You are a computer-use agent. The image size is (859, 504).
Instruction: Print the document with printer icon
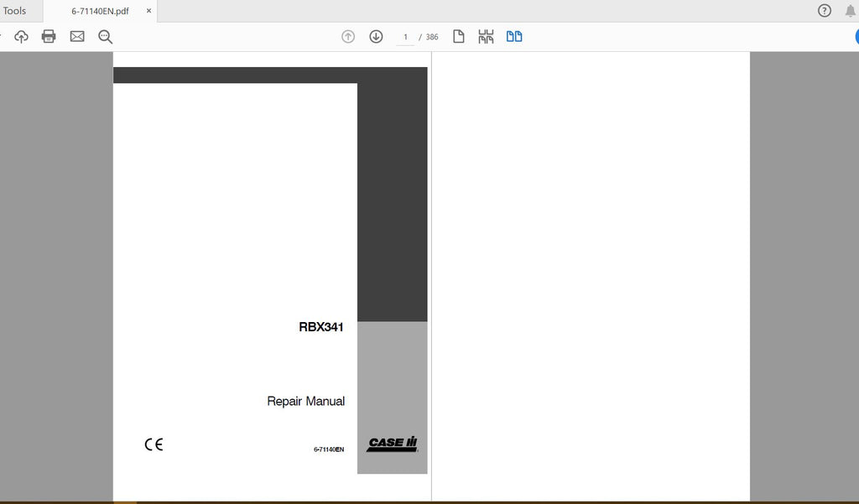[49, 37]
